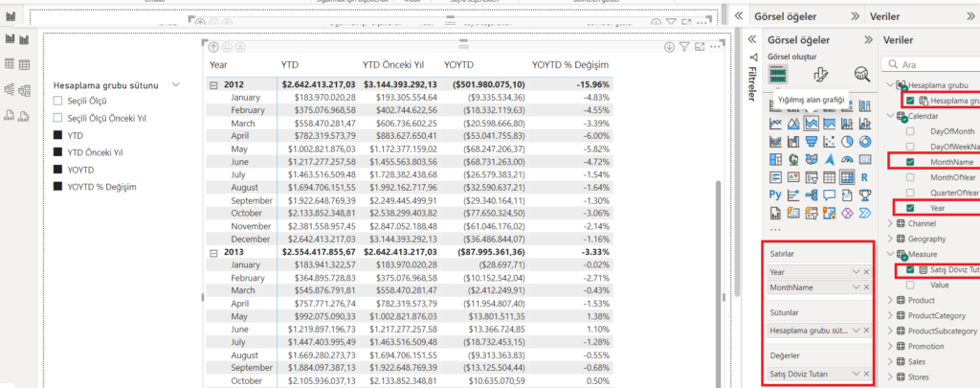
Task: Remove Year field from Satırlar
Action: [866, 272]
